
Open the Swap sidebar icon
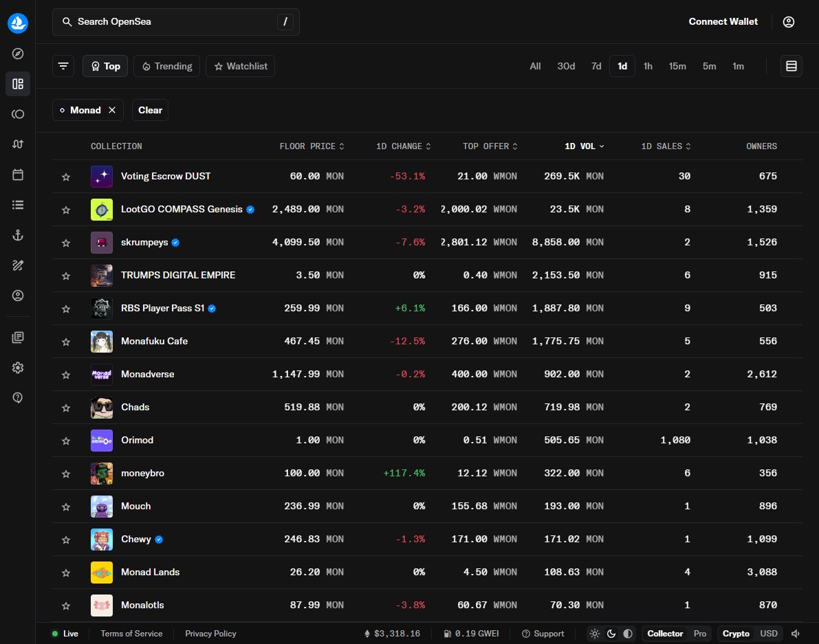tap(18, 144)
